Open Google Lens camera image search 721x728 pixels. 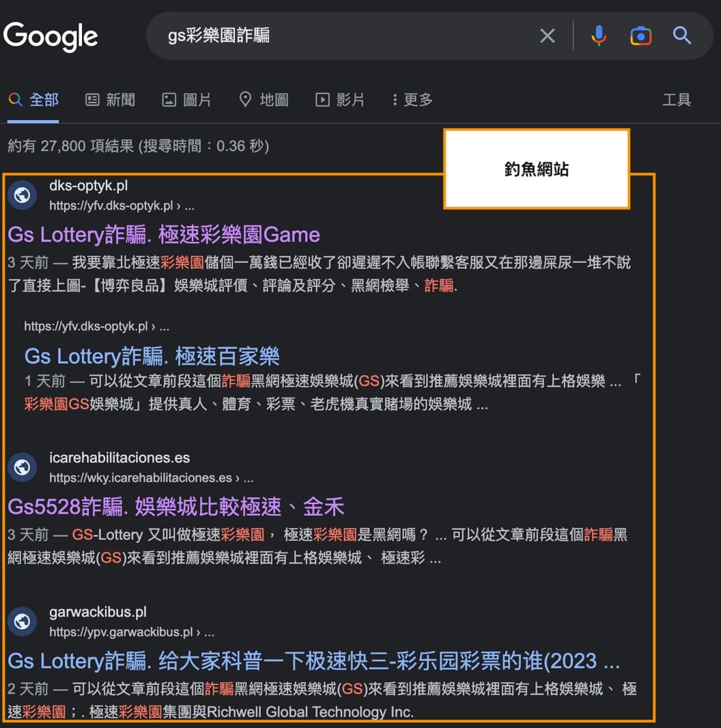click(x=640, y=36)
